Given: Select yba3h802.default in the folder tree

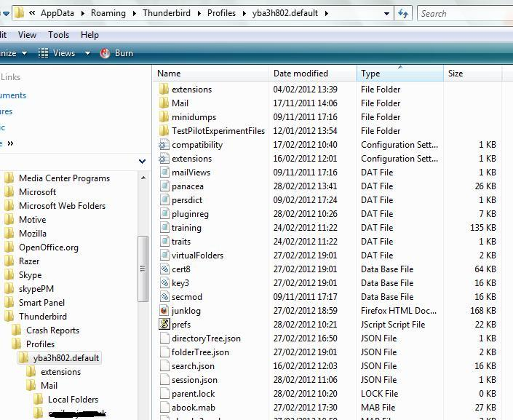Looking at the screenshot, I should 65,358.
